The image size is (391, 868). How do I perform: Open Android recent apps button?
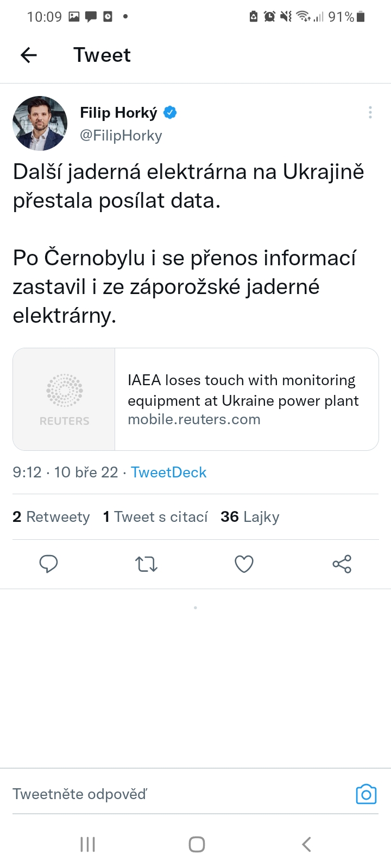[87, 844]
